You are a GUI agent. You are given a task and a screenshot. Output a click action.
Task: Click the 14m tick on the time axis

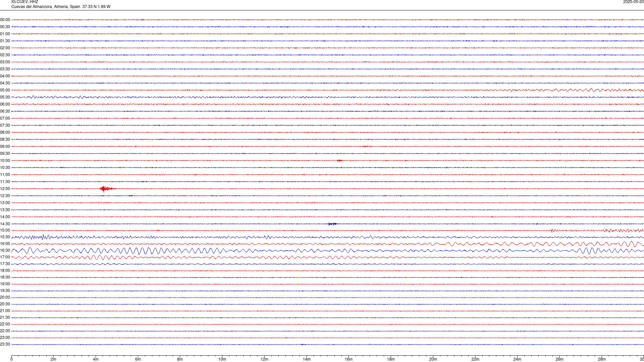click(x=307, y=359)
